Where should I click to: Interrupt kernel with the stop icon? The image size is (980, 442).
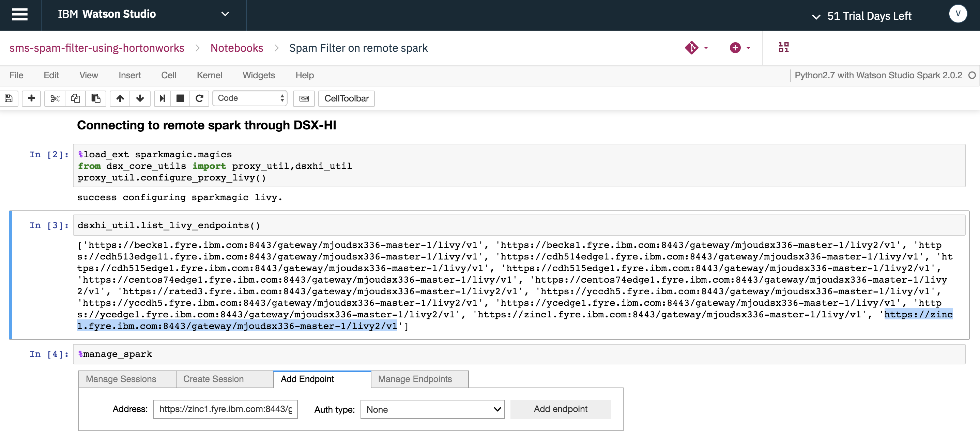point(180,98)
